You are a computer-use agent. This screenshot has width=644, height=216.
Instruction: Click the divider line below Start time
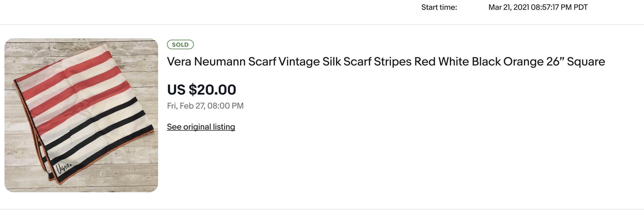point(322,25)
